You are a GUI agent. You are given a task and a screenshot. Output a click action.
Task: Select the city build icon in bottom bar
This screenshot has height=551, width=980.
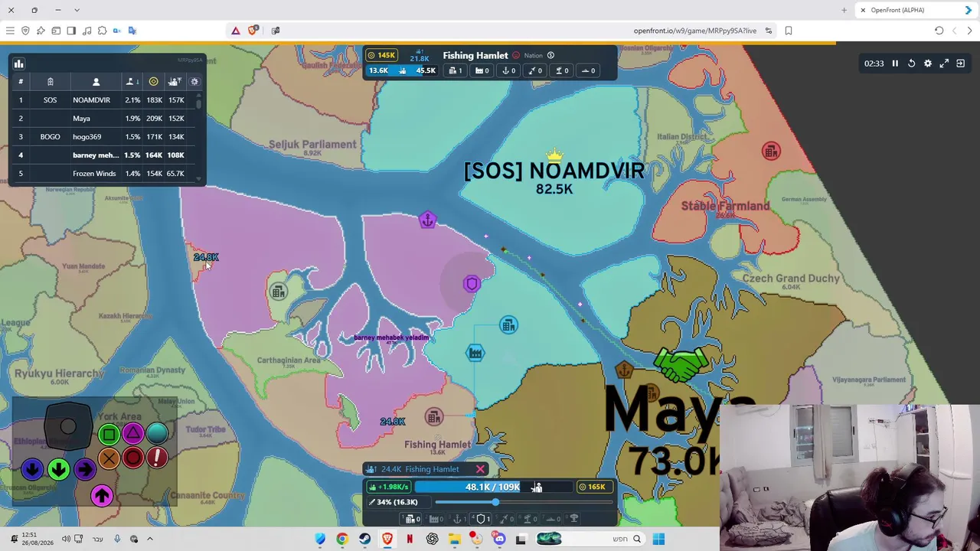tap(411, 519)
